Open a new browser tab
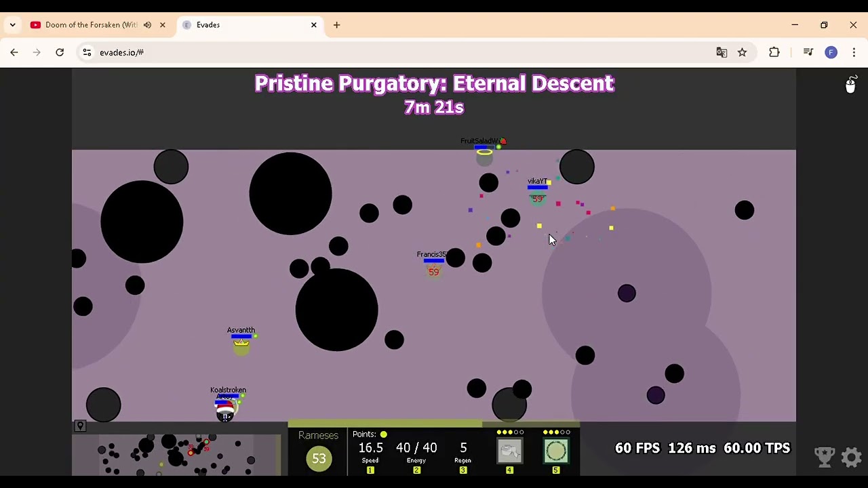This screenshot has height=488, width=868. [x=336, y=25]
